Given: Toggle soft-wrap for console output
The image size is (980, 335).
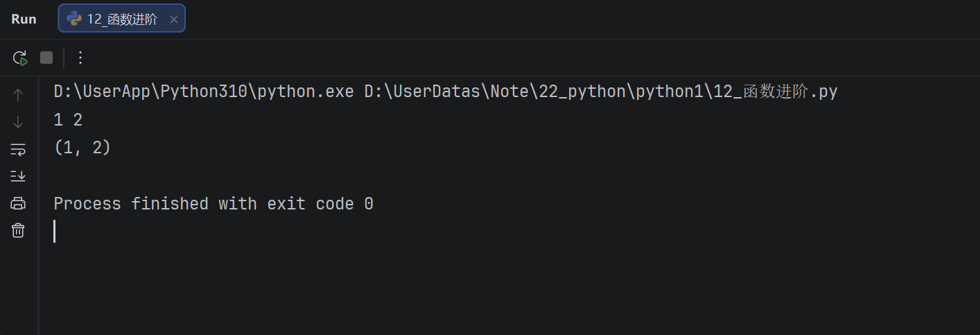Looking at the screenshot, I should [x=18, y=149].
